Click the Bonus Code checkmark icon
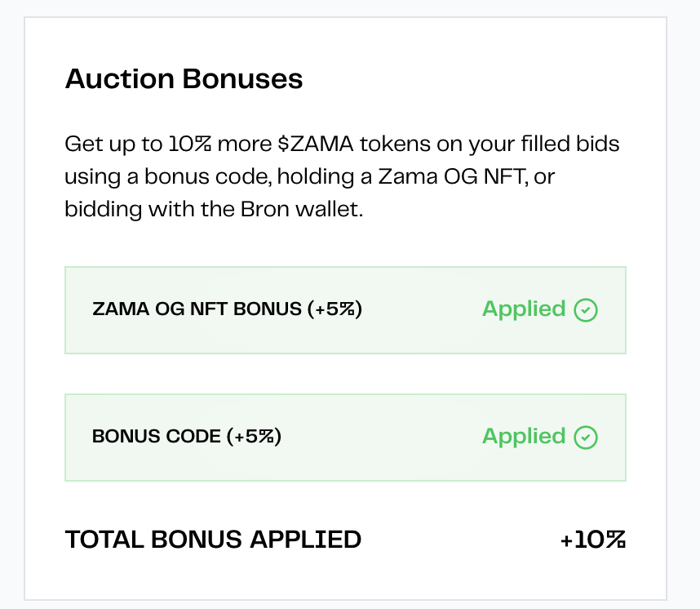 pyautogui.click(x=586, y=437)
